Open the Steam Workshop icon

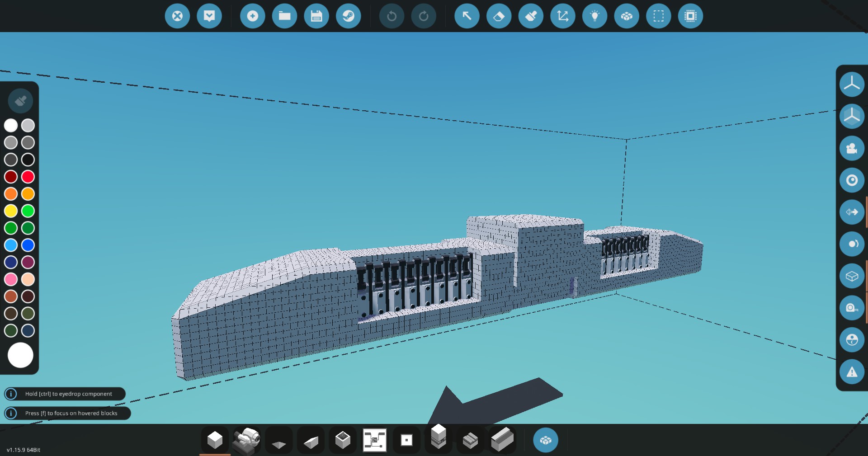(x=349, y=16)
